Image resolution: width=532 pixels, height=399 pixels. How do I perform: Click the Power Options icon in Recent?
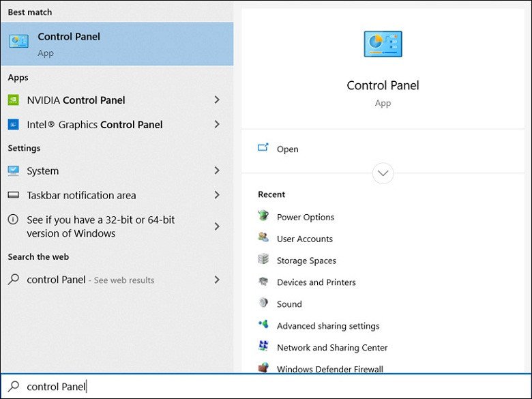pyautogui.click(x=263, y=216)
